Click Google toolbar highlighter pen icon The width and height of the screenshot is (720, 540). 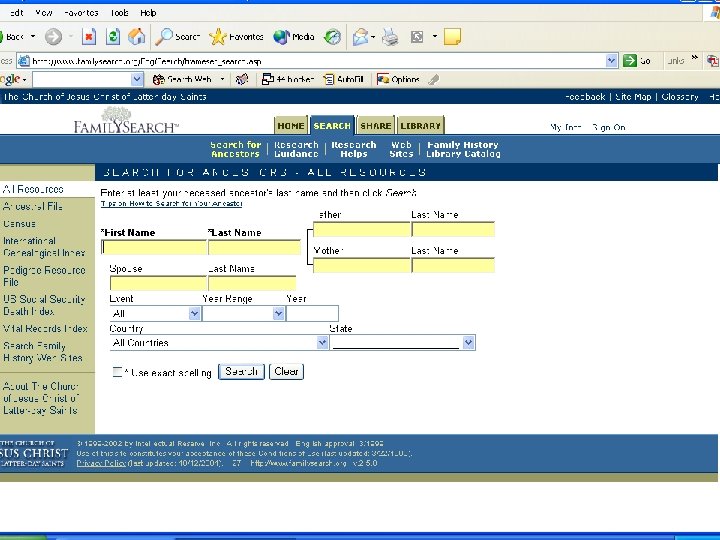[433, 79]
